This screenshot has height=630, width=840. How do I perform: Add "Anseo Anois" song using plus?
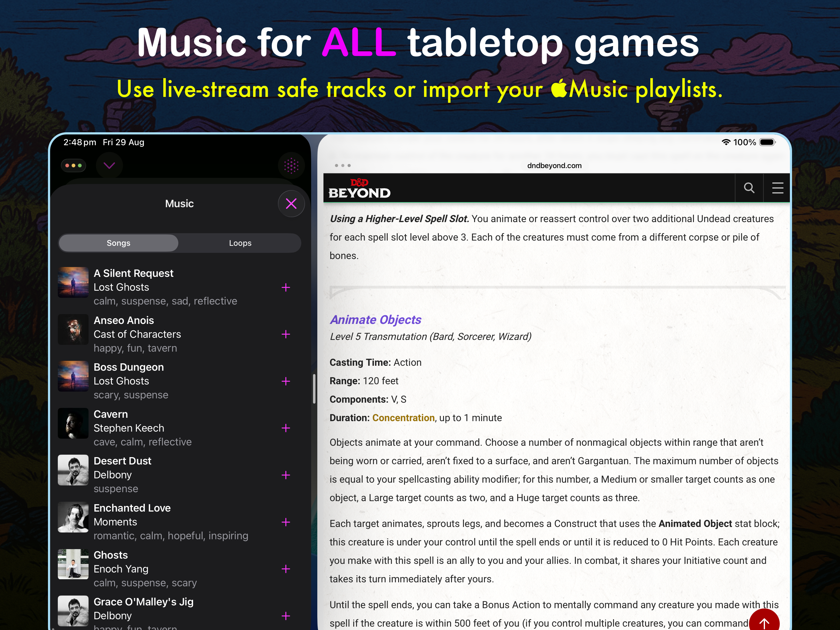[x=286, y=334]
